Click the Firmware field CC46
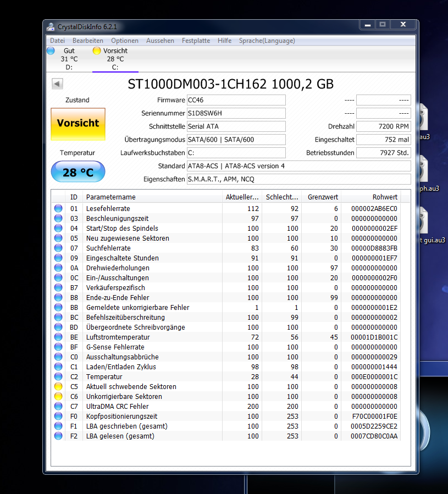448x494 pixels. click(236, 100)
